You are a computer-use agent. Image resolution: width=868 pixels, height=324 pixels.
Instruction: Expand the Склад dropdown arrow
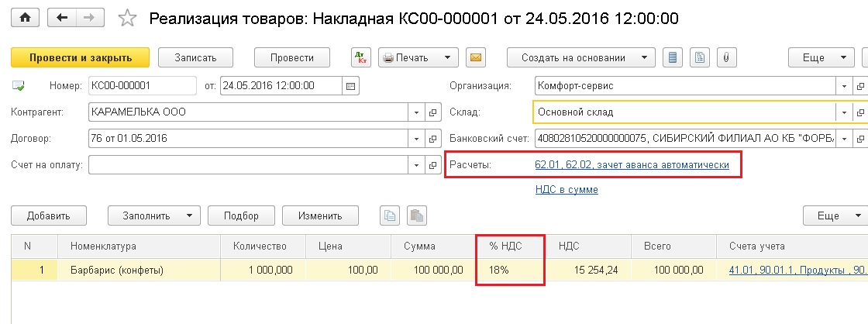point(844,112)
